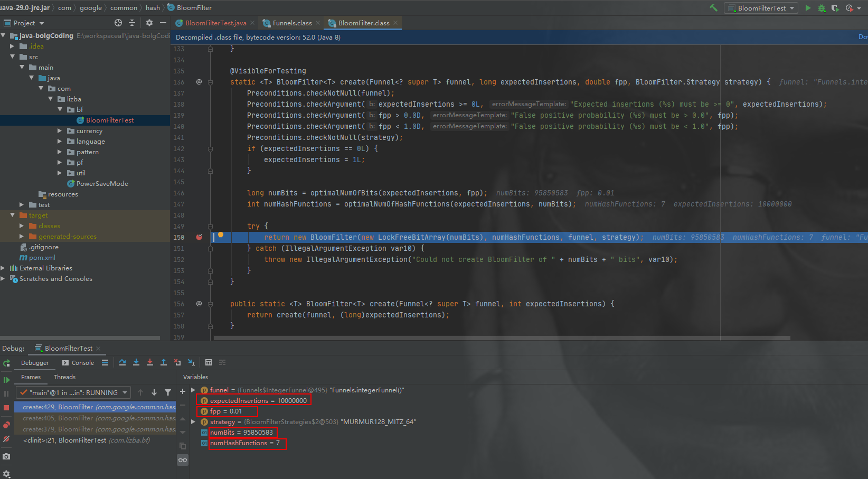
Task: Open Evaluate Expression calculator icon
Action: point(209,362)
